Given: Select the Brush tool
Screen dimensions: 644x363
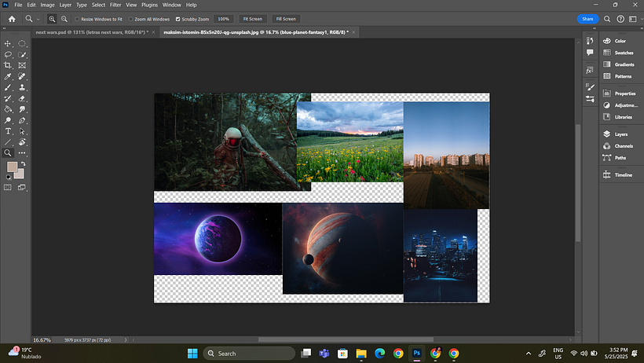Looking at the screenshot, I should click(x=8, y=87).
